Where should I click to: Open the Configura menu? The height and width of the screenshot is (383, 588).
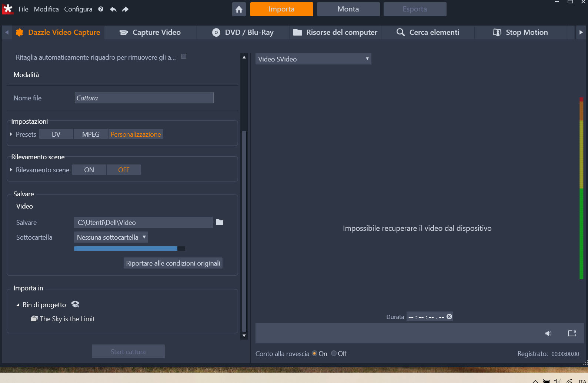pyautogui.click(x=78, y=9)
